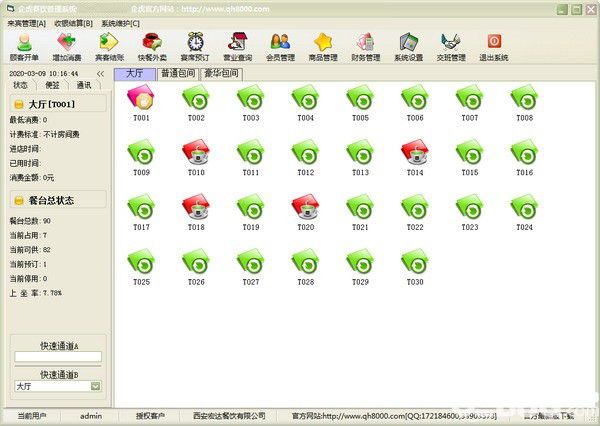Screen dimensions: 600x426
Task: Click the 上座率: 7.78% line
Action: pyautogui.click(x=36, y=293)
